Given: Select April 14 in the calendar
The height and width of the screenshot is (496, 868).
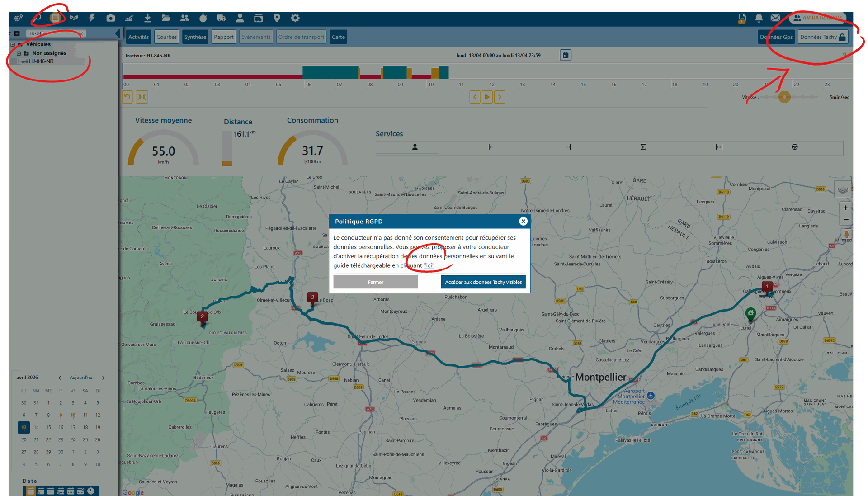Looking at the screenshot, I should click(36, 427).
